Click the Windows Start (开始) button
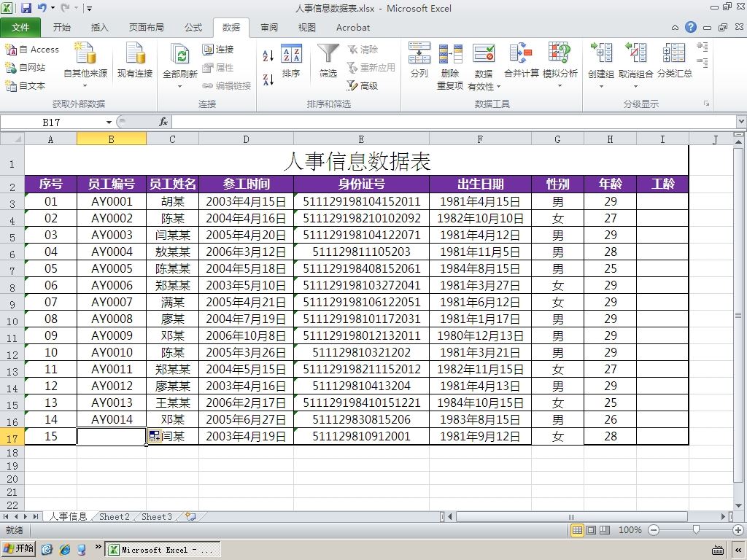This screenshot has width=747, height=560. (18, 549)
